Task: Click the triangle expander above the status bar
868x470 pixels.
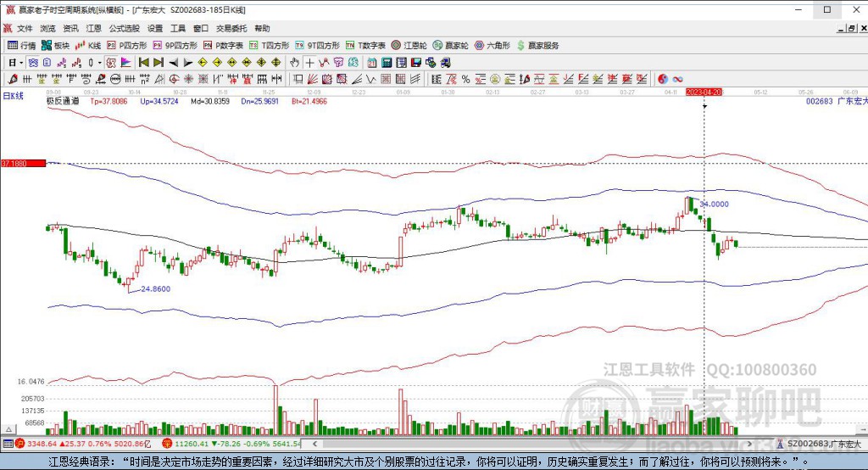Action: coord(8,429)
